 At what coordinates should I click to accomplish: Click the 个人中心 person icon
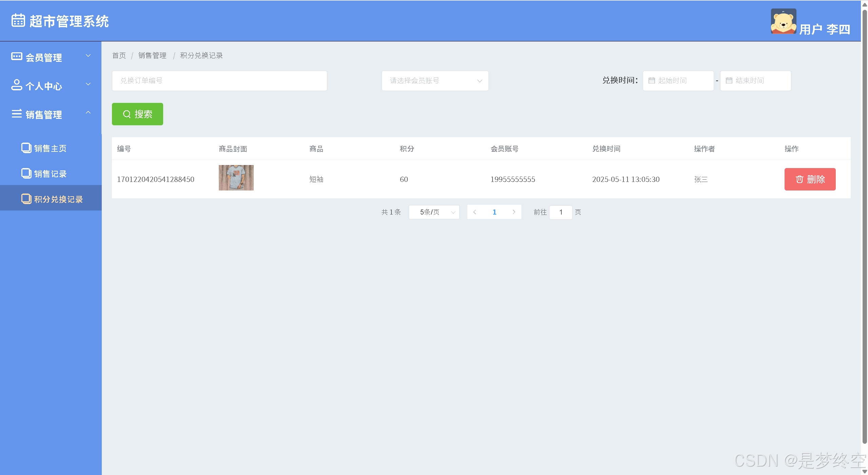(x=17, y=85)
